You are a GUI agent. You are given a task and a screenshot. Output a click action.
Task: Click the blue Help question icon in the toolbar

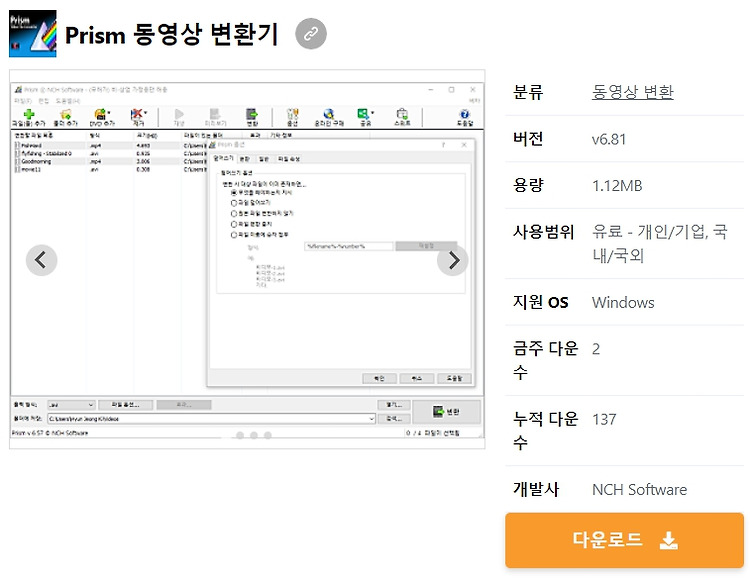(x=464, y=114)
